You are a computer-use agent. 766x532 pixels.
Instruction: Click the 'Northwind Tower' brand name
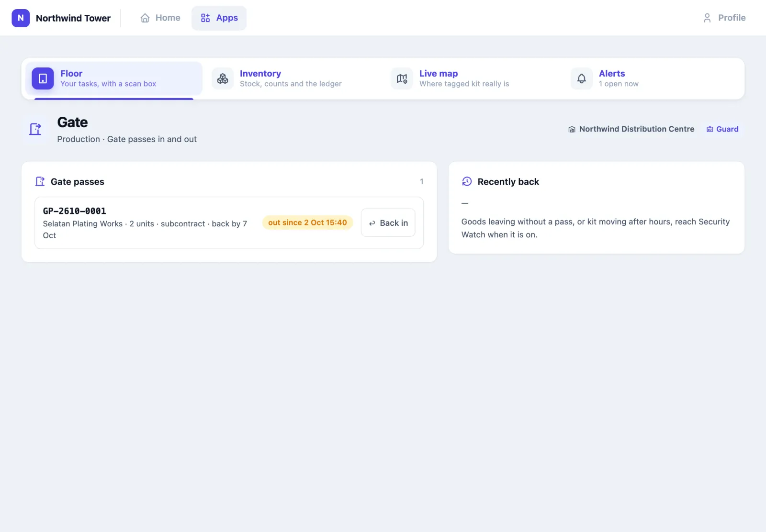[x=73, y=18]
